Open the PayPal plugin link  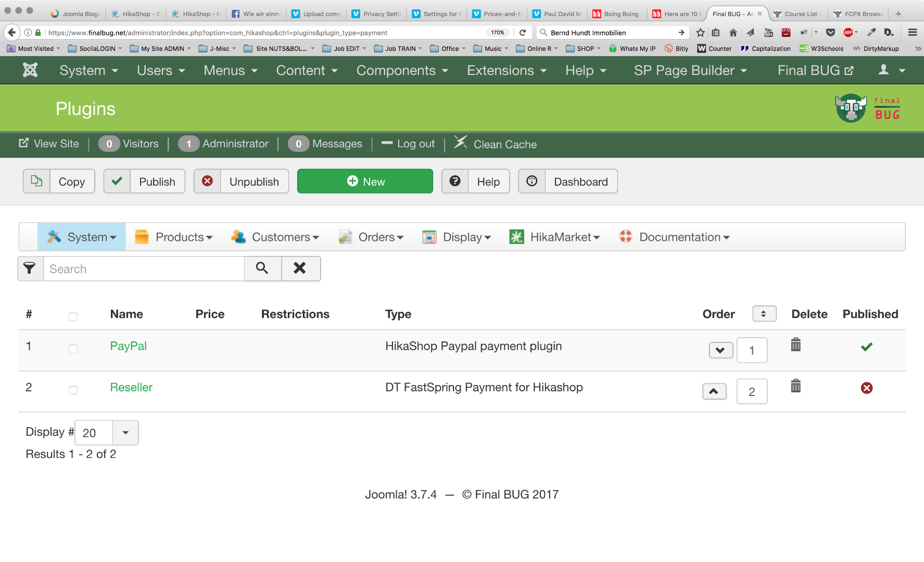pos(128,346)
